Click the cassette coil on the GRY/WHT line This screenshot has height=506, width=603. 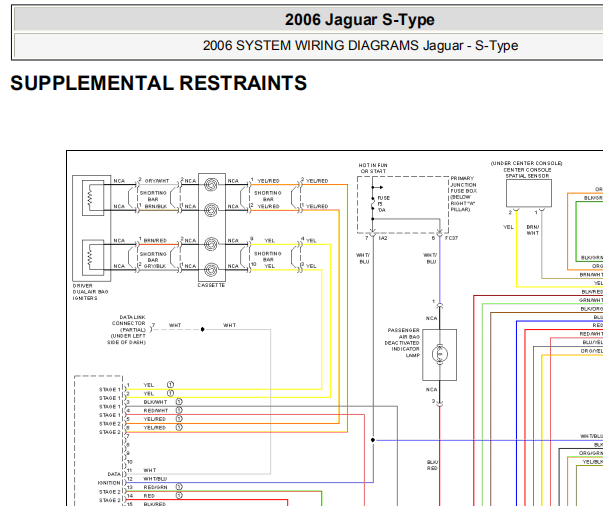(211, 185)
